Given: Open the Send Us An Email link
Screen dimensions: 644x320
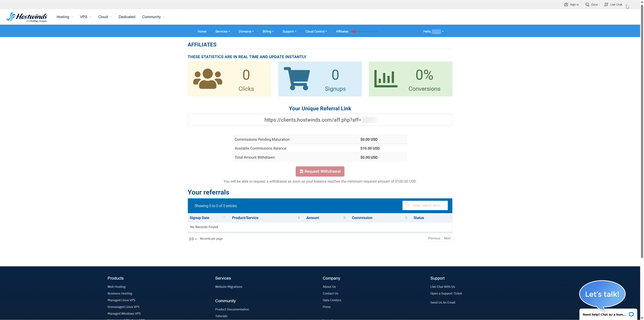Looking at the screenshot, I should 443,303.
